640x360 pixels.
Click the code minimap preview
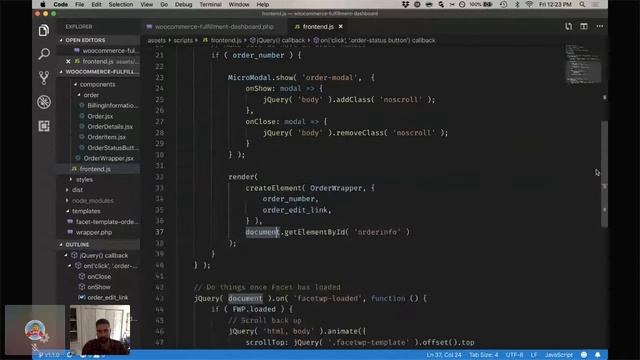583,64
